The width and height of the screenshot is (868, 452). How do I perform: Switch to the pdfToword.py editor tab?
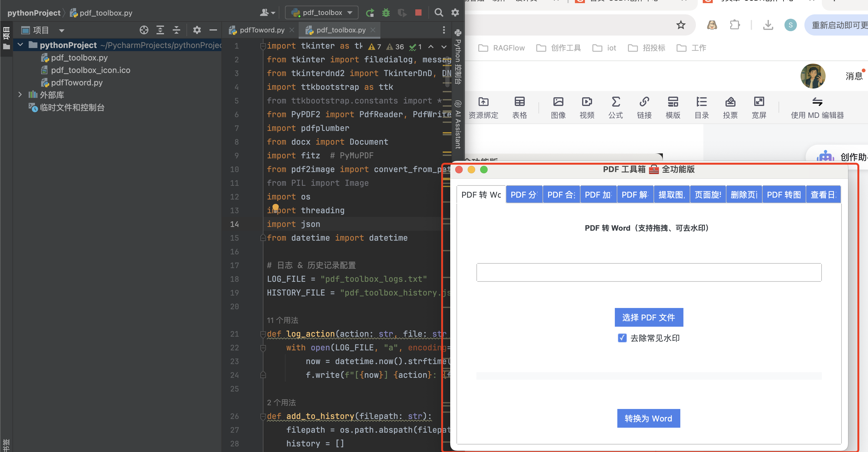262,30
